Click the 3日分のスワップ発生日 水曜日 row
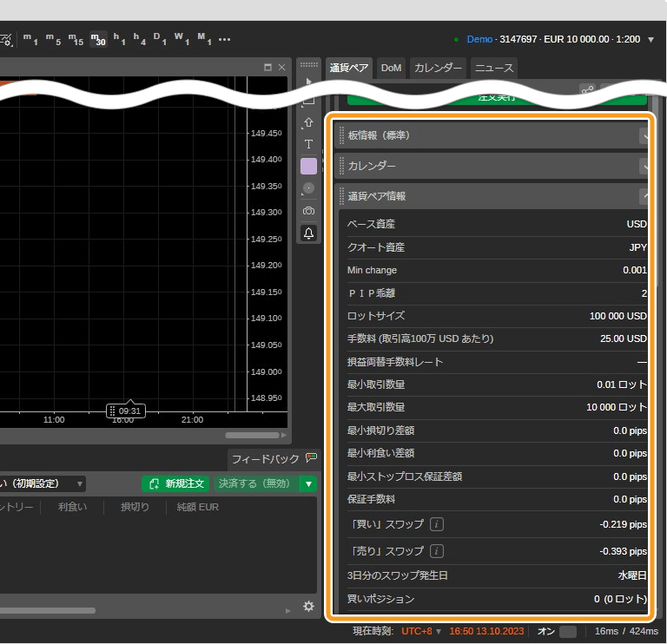Viewport: 667px width, 644px height. [497, 575]
